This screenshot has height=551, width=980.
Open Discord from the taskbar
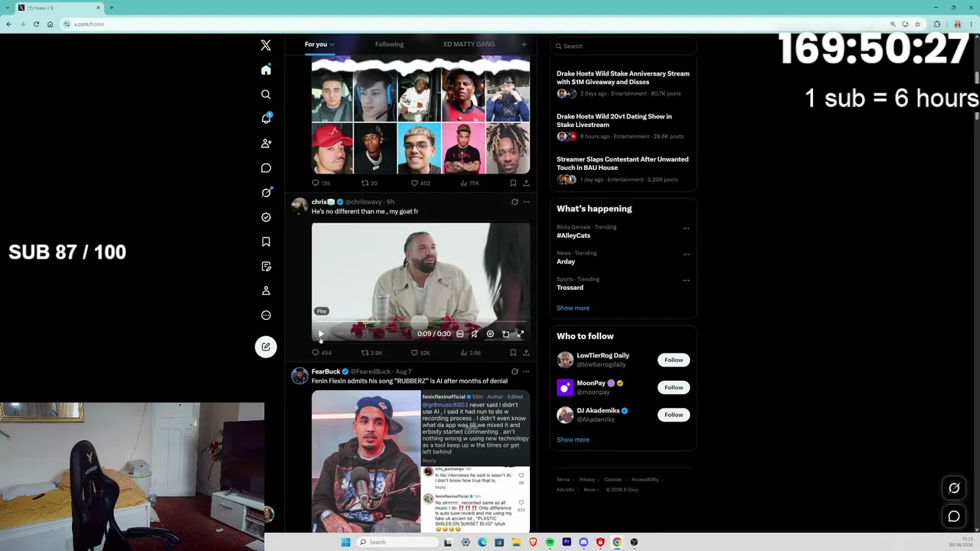point(583,542)
